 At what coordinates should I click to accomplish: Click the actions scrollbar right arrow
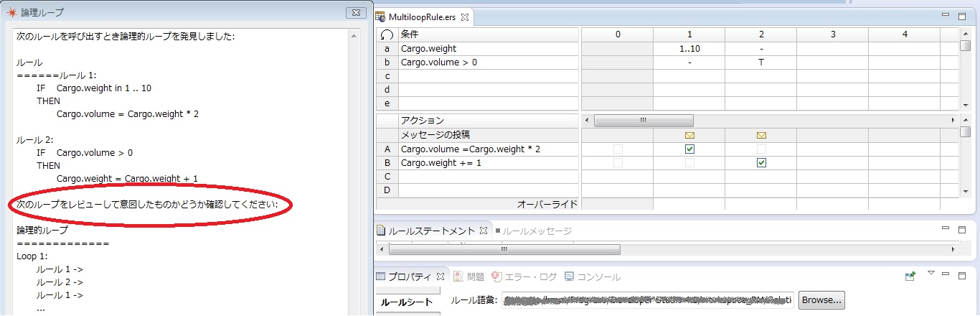click(x=953, y=120)
